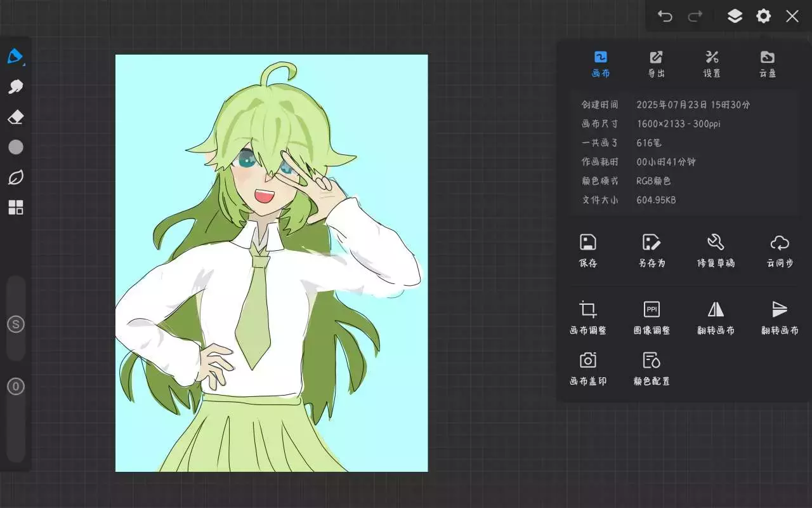Click the leaf-shaped tool icon
Viewport: 812px width, 508px height.
click(x=15, y=178)
